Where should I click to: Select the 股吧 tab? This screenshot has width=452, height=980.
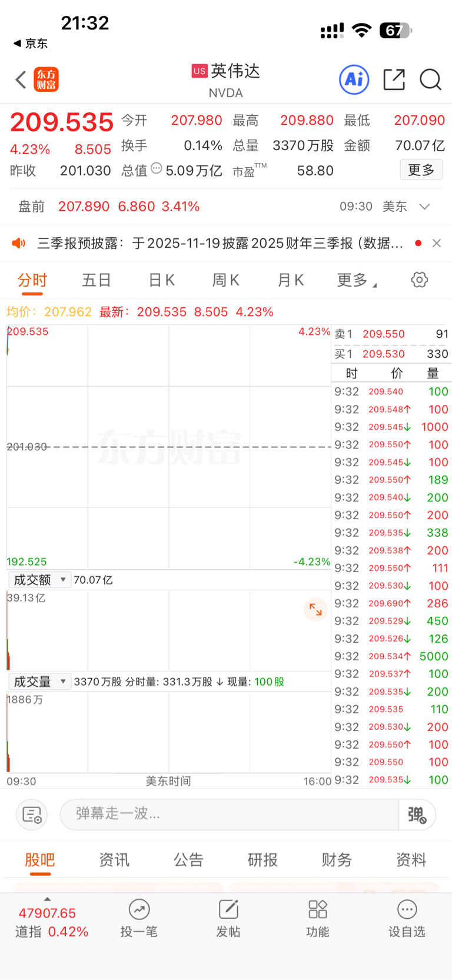[40, 860]
